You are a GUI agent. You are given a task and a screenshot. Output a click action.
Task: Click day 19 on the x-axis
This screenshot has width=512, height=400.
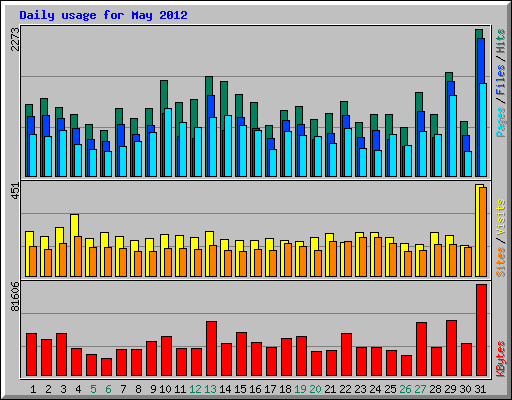tap(300, 389)
